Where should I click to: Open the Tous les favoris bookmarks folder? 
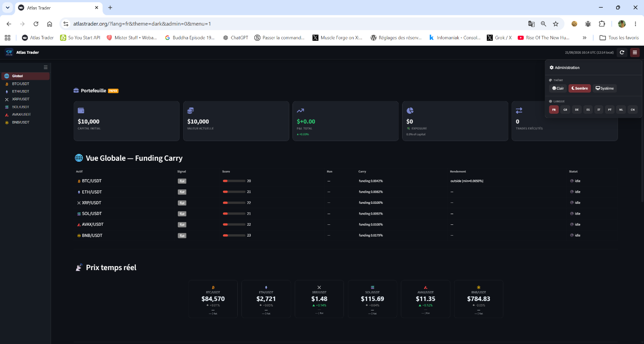point(619,38)
